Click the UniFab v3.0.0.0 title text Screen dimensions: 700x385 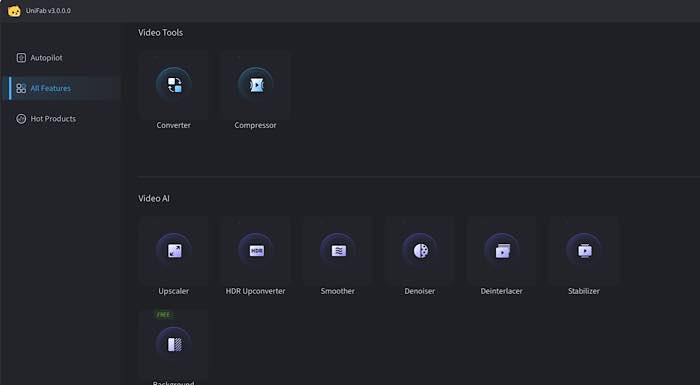tap(48, 11)
